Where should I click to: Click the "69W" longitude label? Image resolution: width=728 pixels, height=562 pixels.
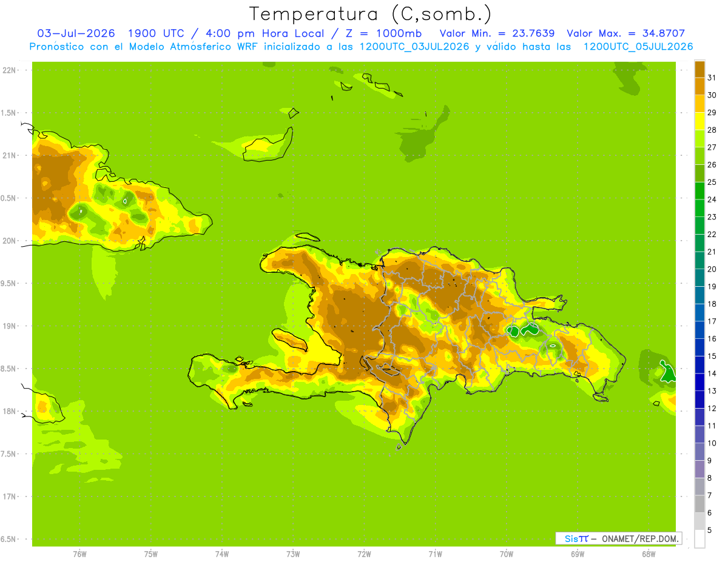point(578,554)
